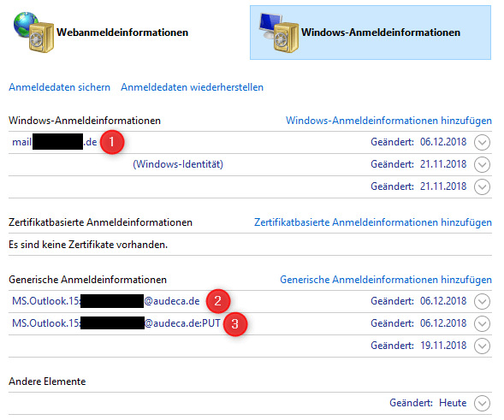Click red annotation marker number 2
Image resolution: width=504 pixels, height=420 pixels.
tap(218, 301)
